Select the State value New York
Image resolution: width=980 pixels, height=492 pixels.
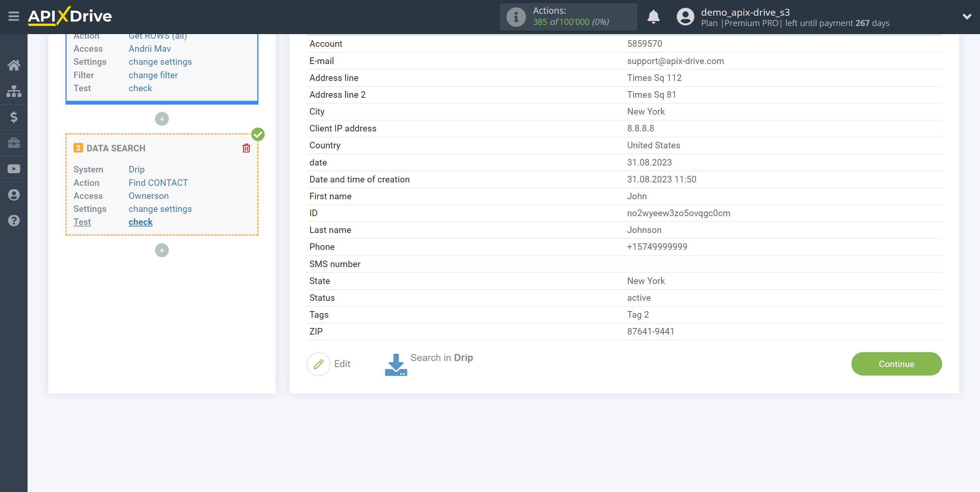646,281
